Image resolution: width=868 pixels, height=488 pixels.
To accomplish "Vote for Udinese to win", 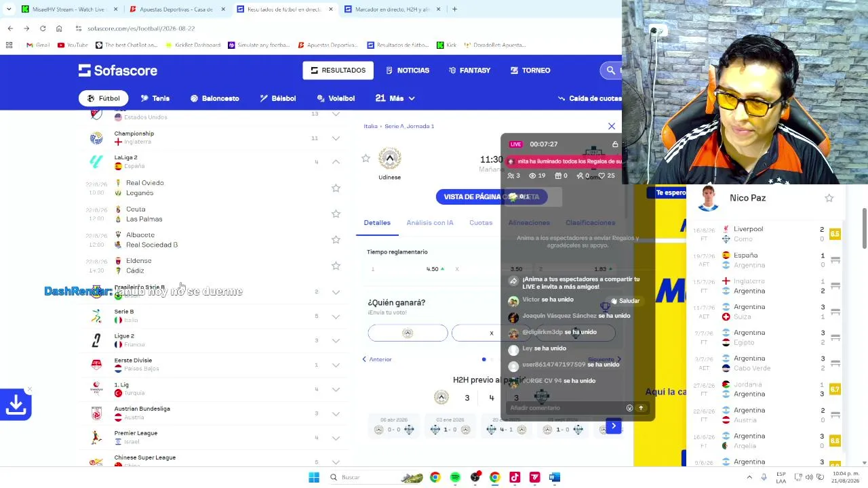I will point(408,333).
